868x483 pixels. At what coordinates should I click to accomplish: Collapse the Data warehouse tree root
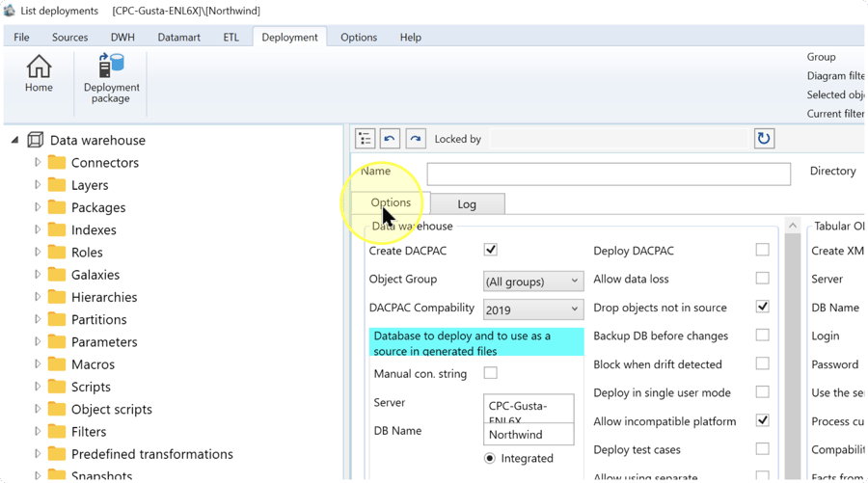[x=14, y=140]
